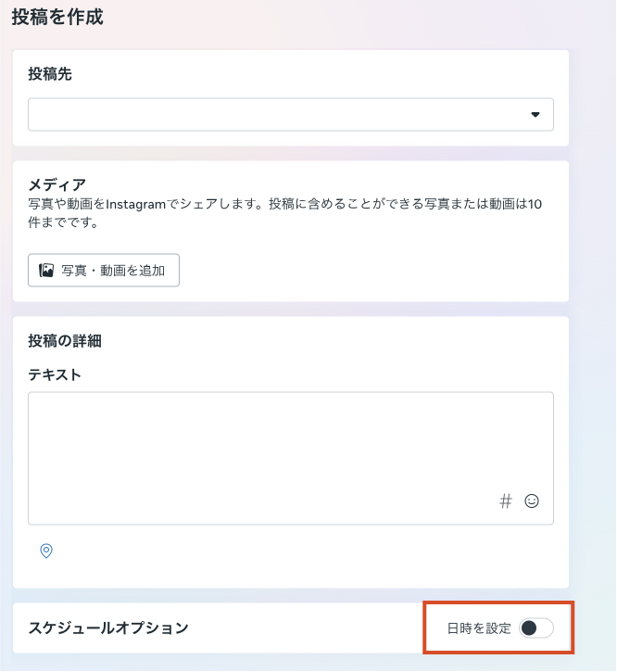Image resolution: width=617 pixels, height=672 pixels.
Task: Click the スケジュールオプション heading
Action: coord(108,628)
